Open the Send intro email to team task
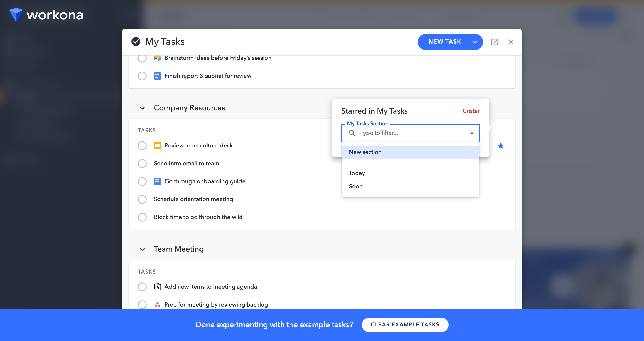This screenshot has width=644, height=341. tap(186, 163)
